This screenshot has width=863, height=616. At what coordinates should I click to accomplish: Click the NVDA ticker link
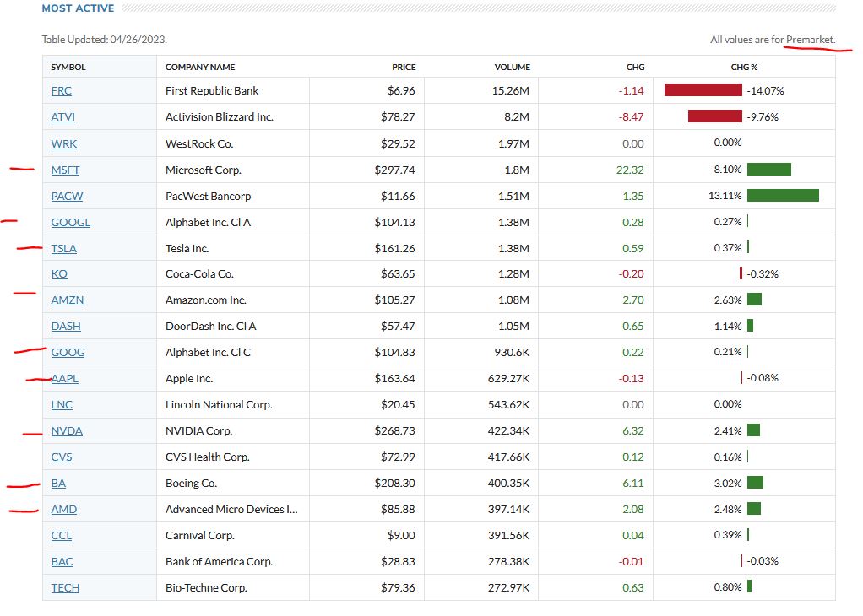[x=67, y=431]
